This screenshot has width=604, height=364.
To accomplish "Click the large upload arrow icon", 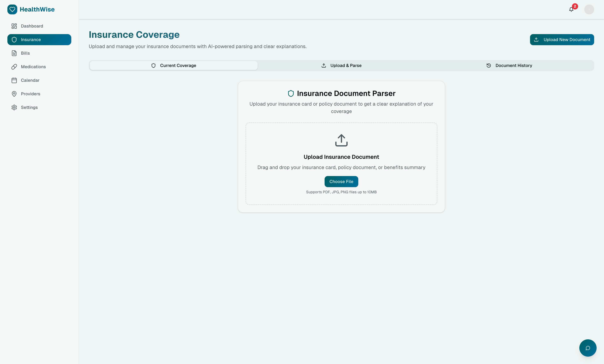I will pyautogui.click(x=341, y=140).
